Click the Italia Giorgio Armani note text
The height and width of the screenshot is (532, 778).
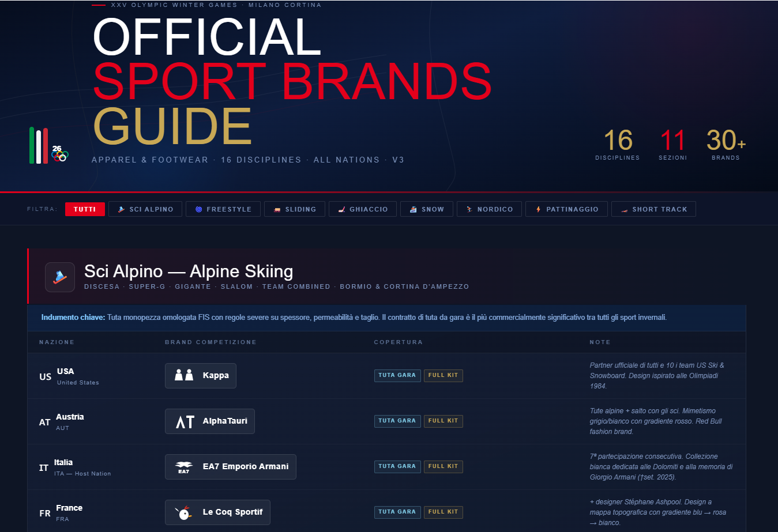click(661, 467)
